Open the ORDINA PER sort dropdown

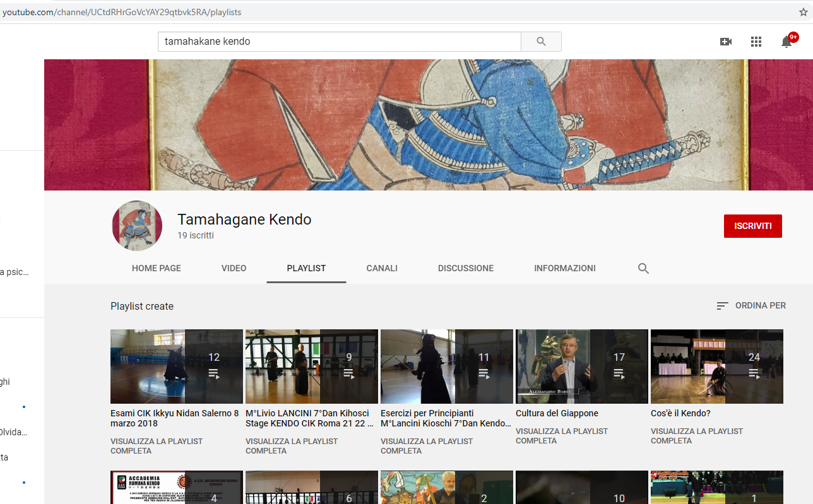751,305
